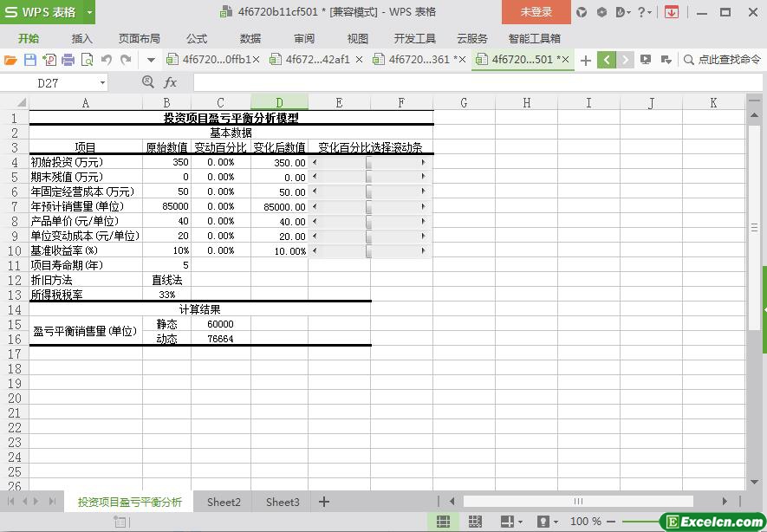Open the 公式 ribbon tab
The width and height of the screenshot is (767, 532).
tap(197, 38)
